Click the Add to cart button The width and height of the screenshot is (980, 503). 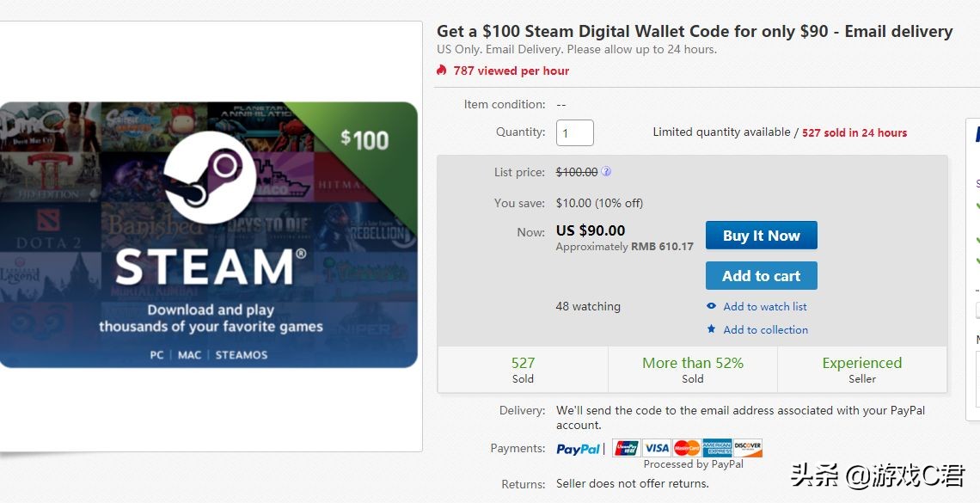[761, 275]
